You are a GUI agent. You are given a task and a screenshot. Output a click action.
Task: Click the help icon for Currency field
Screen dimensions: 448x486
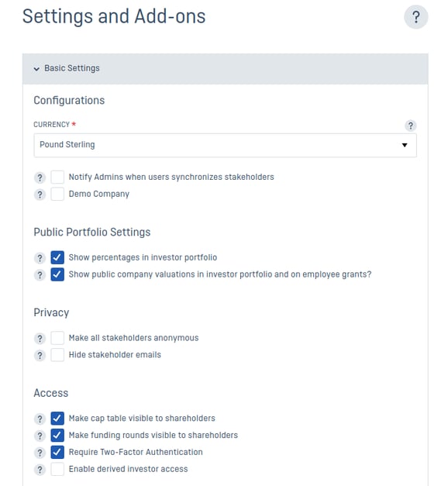click(411, 126)
